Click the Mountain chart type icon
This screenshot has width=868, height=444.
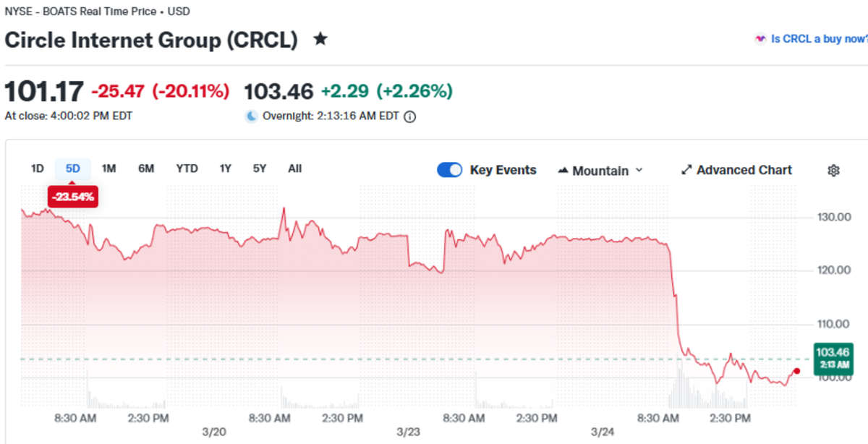pos(563,171)
